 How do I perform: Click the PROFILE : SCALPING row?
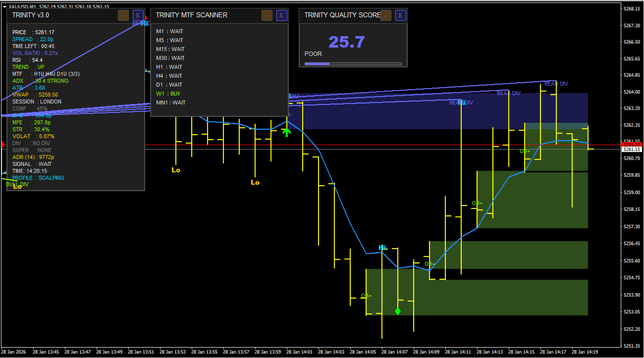[x=38, y=178]
